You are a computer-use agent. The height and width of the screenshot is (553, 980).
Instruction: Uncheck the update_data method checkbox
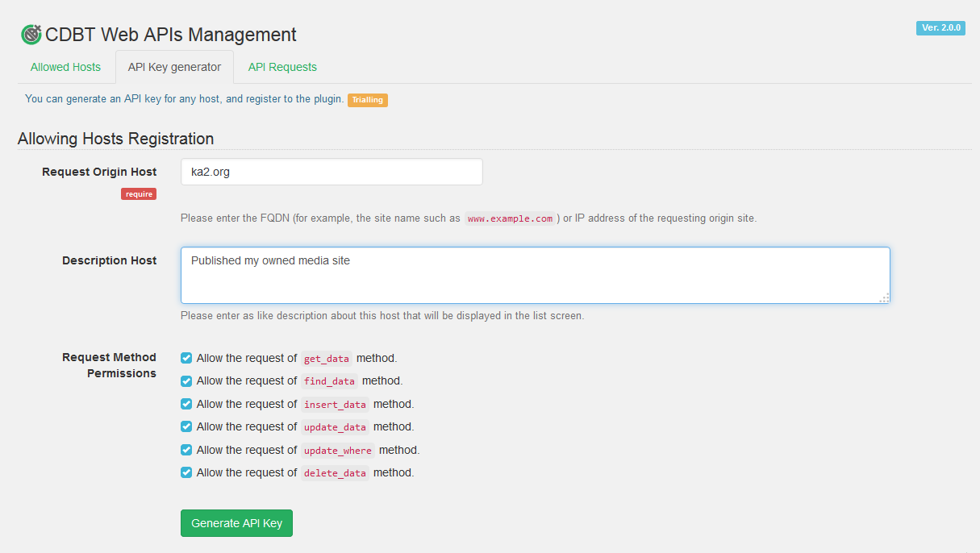pyautogui.click(x=186, y=426)
